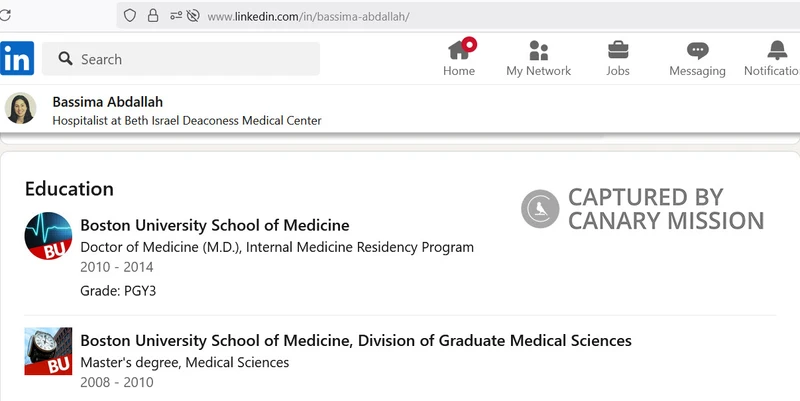This screenshot has width=800, height=401.
Task: Click the crossed-out eye icon in address bar
Action: click(194, 15)
